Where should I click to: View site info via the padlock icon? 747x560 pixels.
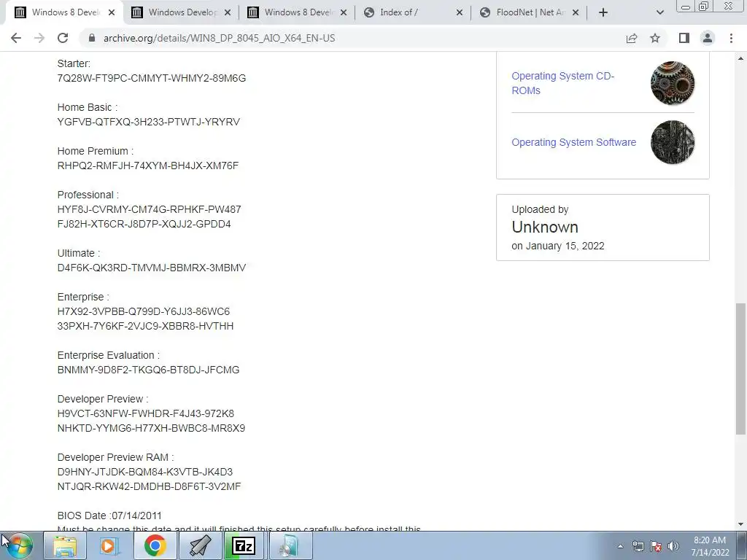pos(92,38)
